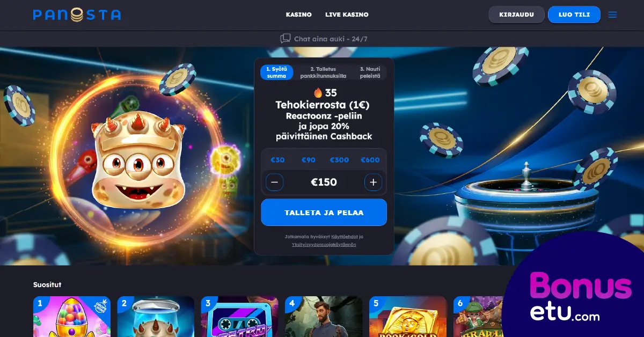Click the Kirjaudu login button

click(x=516, y=14)
